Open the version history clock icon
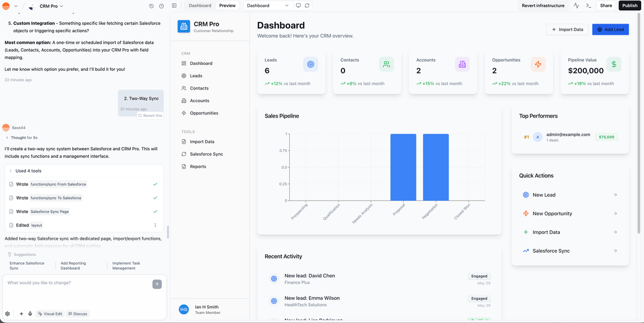 (x=152, y=6)
